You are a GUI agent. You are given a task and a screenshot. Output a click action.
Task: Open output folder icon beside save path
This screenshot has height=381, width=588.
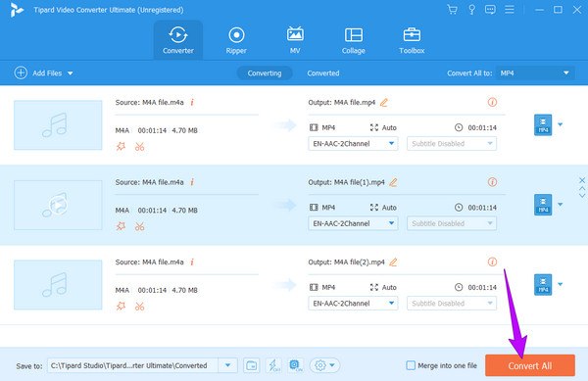coord(251,365)
